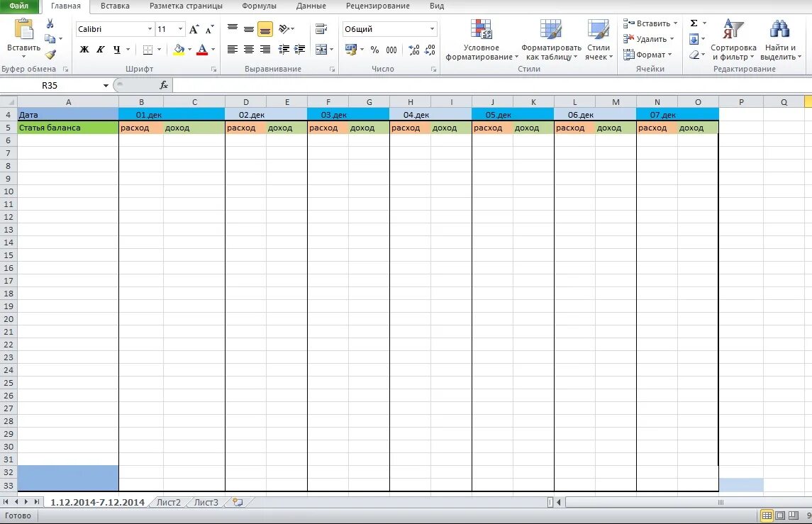Switch to the Данные tab
The width and height of the screenshot is (812, 524).
click(311, 6)
